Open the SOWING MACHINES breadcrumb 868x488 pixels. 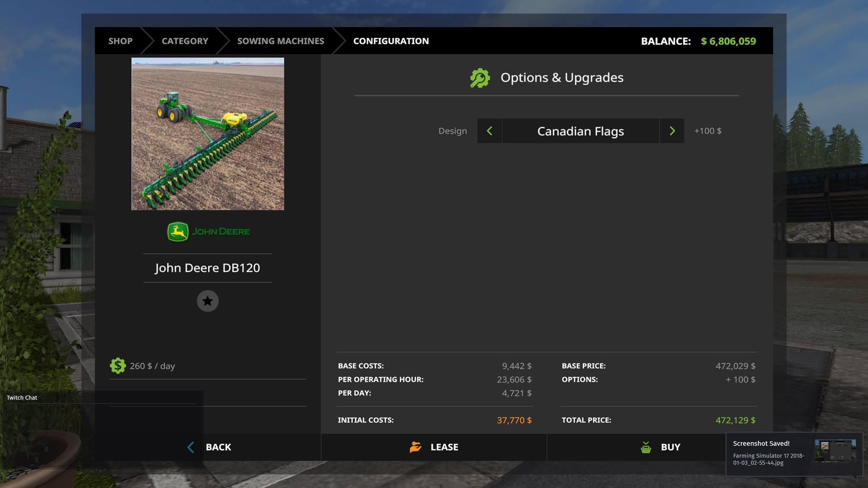click(281, 41)
